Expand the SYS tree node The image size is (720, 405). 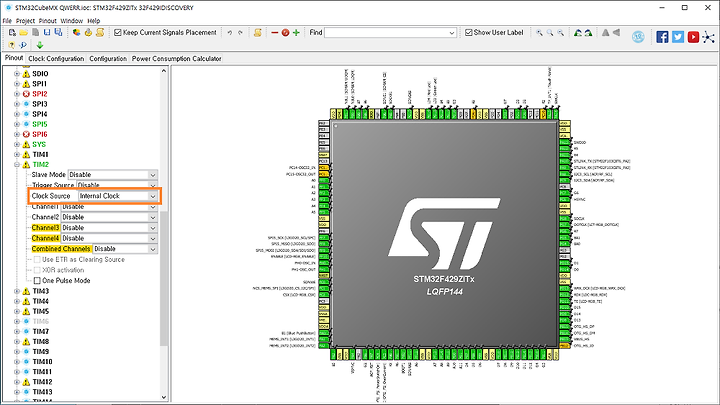point(17,144)
